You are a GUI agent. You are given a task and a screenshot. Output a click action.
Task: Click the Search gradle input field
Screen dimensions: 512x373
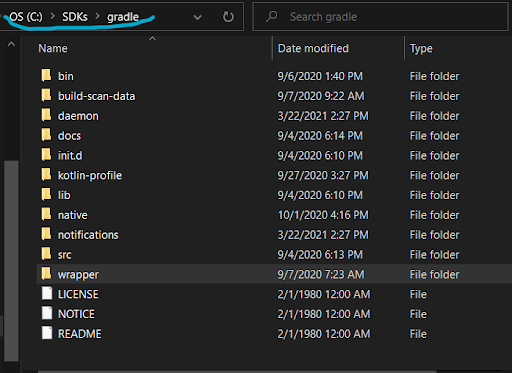click(x=380, y=17)
